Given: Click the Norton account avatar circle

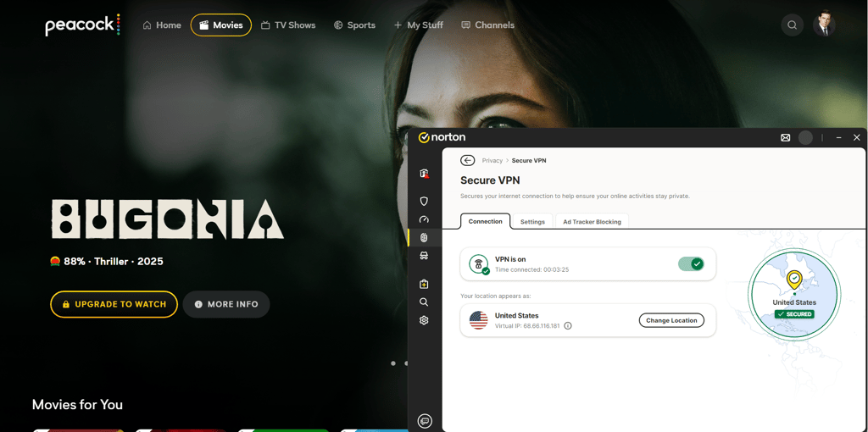Looking at the screenshot, I should (805, 138).
